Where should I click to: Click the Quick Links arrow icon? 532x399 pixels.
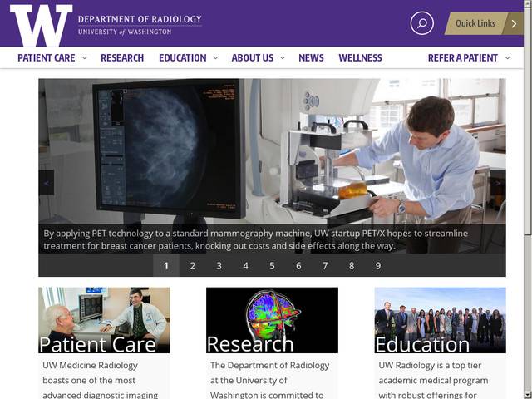pos(514,23)
